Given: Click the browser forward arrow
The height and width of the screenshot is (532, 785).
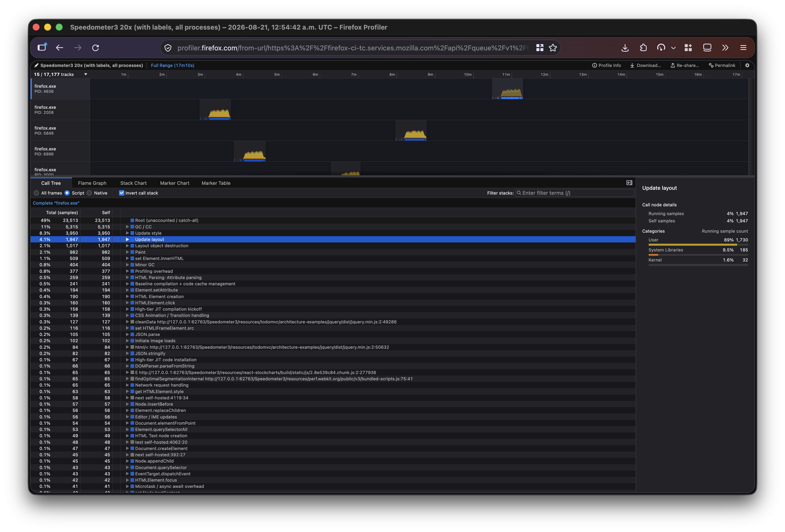Looking at the screenshot, I should (78, 48).
